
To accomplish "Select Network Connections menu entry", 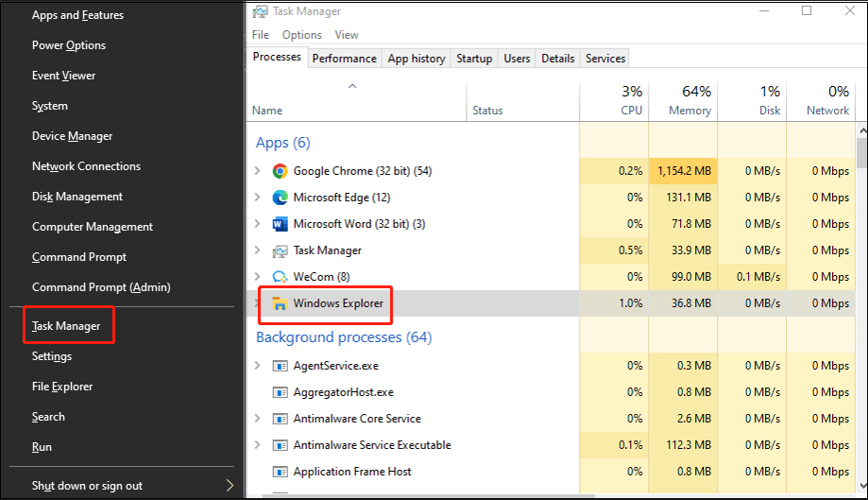I will 86,166.
